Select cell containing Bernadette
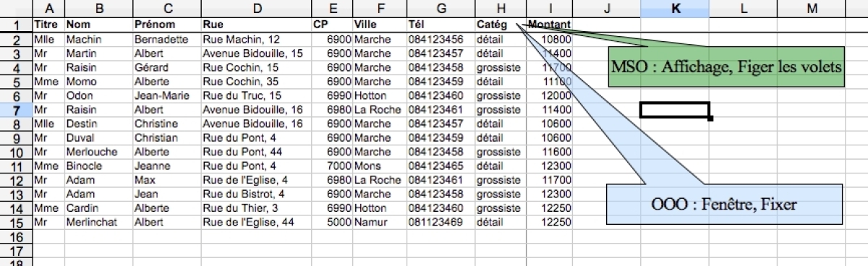This screenshot has width=868, height=266. pos(166,39)
